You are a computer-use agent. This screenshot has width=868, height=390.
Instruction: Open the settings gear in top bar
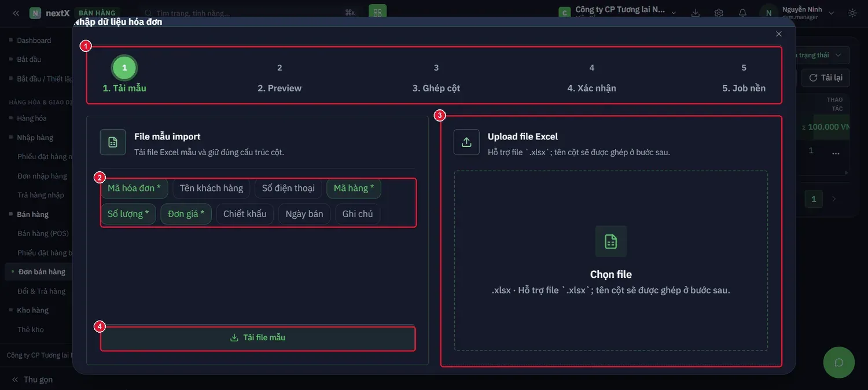click(719, 13)
